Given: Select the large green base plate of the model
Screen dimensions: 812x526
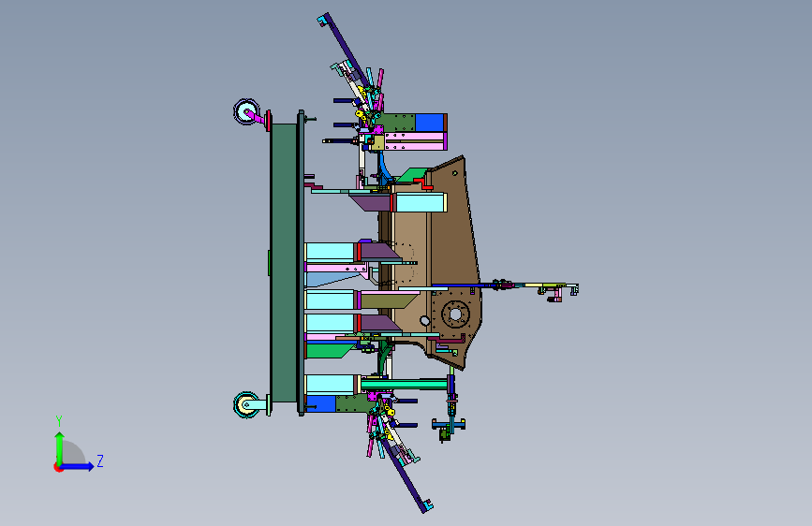Looking at the screenshot, I should [x=284, y=262].
